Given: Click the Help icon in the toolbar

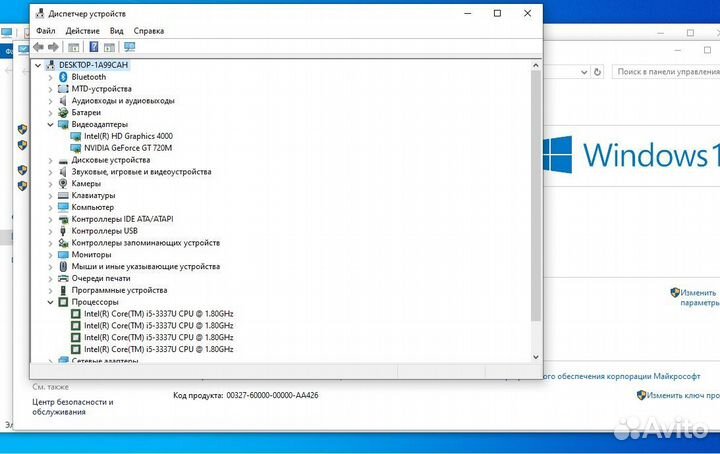Looking at the screenshot, I should click(x=94, y=47).
